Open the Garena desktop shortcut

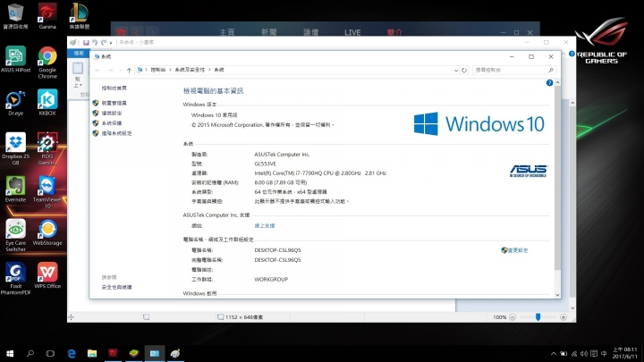pos(47,15)
